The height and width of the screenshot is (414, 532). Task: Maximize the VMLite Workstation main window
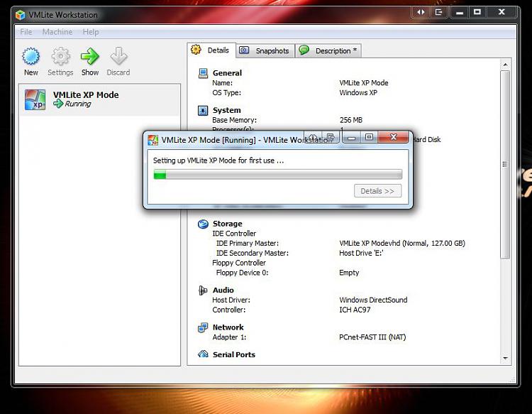pyautogui.click(x=477, y=12)
